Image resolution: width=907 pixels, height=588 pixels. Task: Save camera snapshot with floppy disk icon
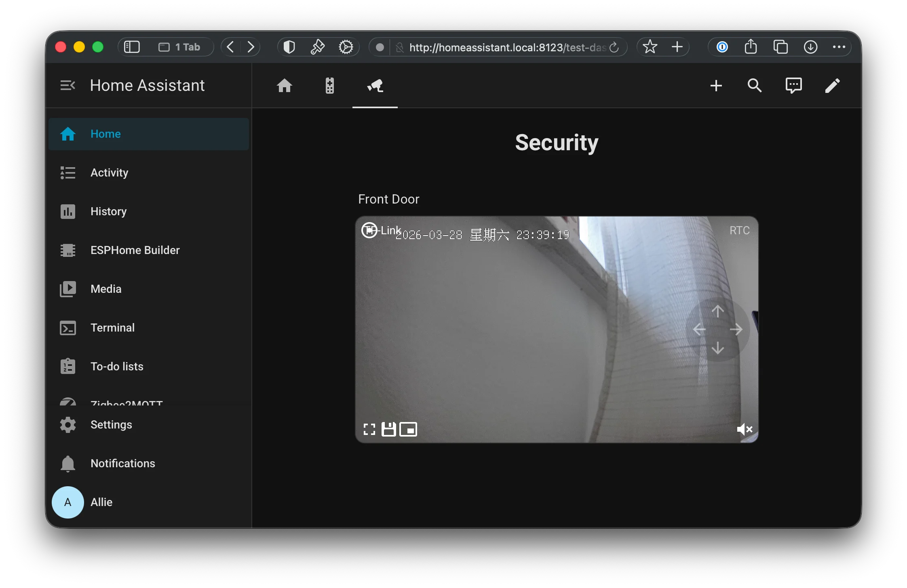(388, 429)
